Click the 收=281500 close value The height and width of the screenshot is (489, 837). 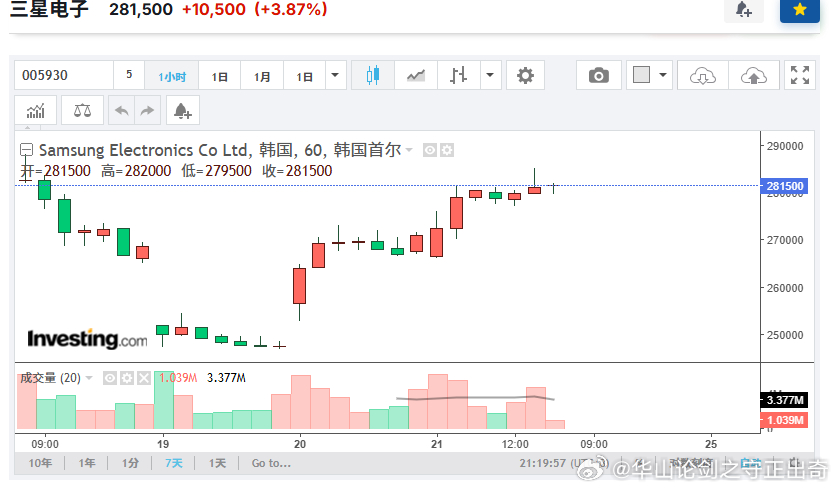click(x=297, y=171)
